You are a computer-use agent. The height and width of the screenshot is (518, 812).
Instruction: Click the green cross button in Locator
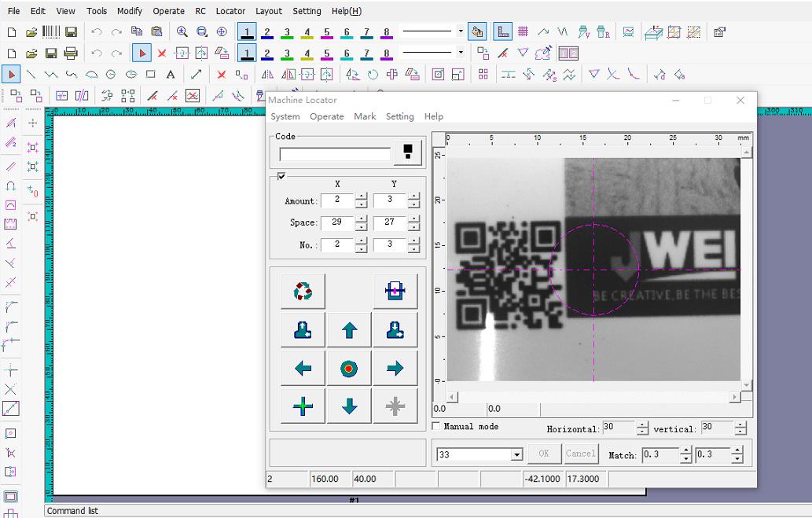click(x=303, y=406)
